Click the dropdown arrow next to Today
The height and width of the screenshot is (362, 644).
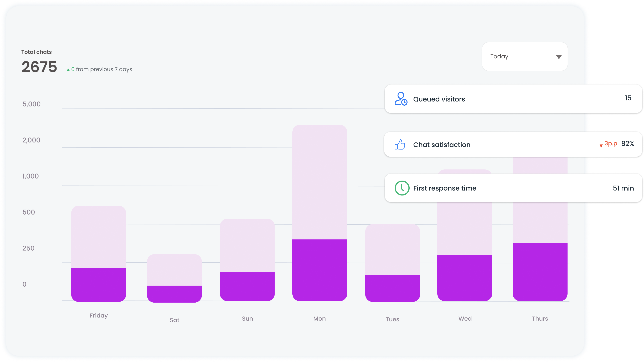click(559, 57)
